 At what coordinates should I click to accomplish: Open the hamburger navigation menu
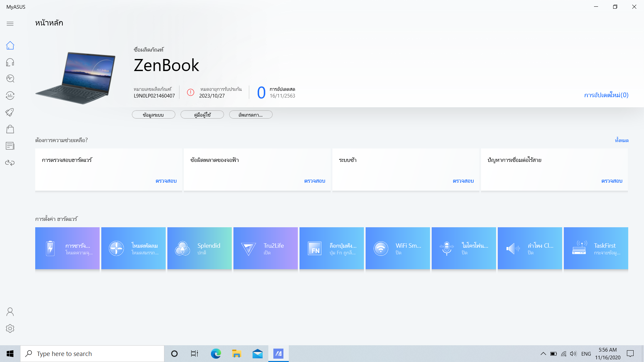(10, 23)
